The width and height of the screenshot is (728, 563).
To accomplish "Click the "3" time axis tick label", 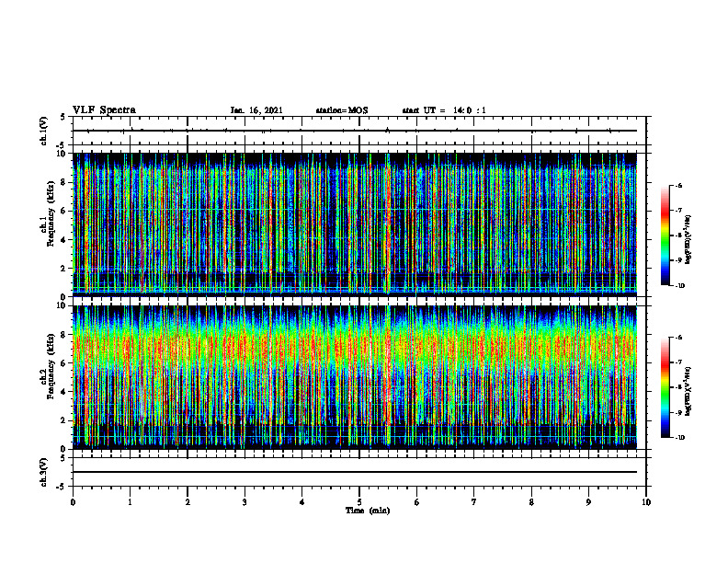I will tap(245, 502).
